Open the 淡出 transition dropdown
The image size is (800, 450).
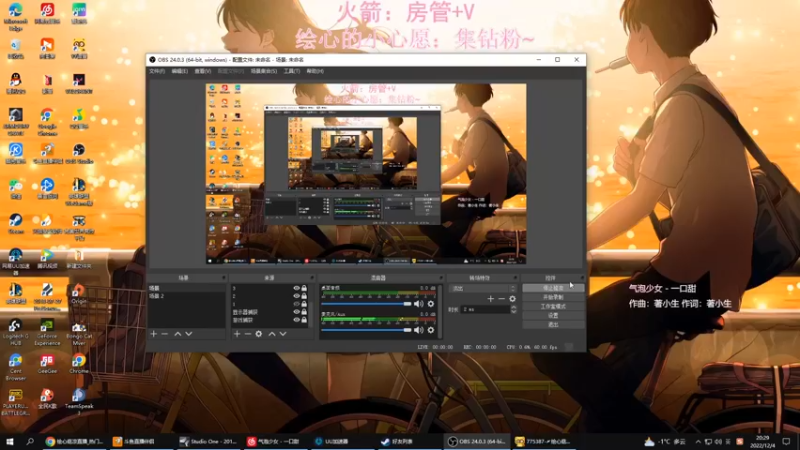[483, 288]
